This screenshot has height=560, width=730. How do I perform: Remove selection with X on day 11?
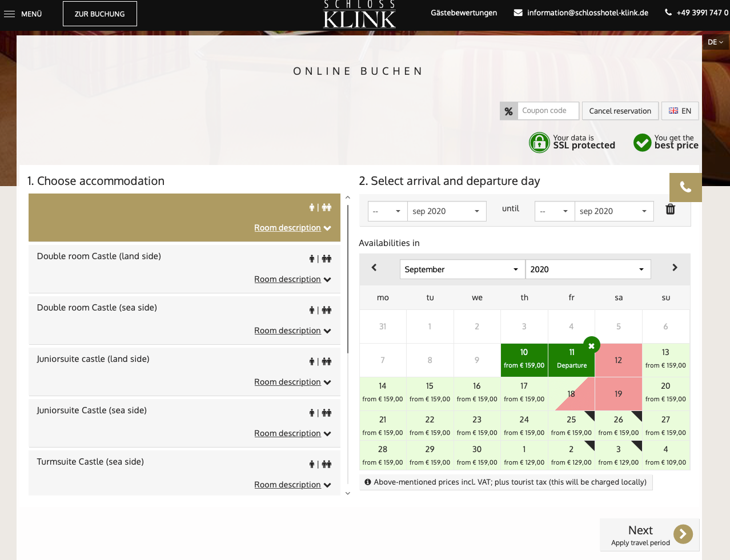(591, 345)
